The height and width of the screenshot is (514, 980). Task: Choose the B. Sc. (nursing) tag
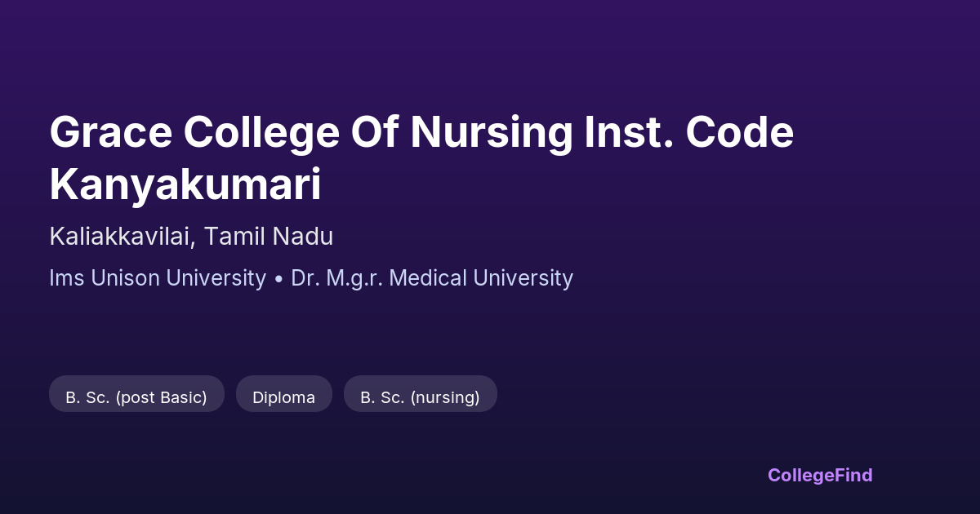(x=420, y=397)
